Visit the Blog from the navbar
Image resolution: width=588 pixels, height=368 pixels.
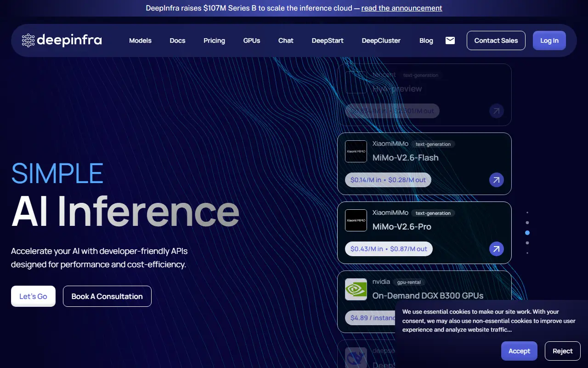click(x=426, y=40)
